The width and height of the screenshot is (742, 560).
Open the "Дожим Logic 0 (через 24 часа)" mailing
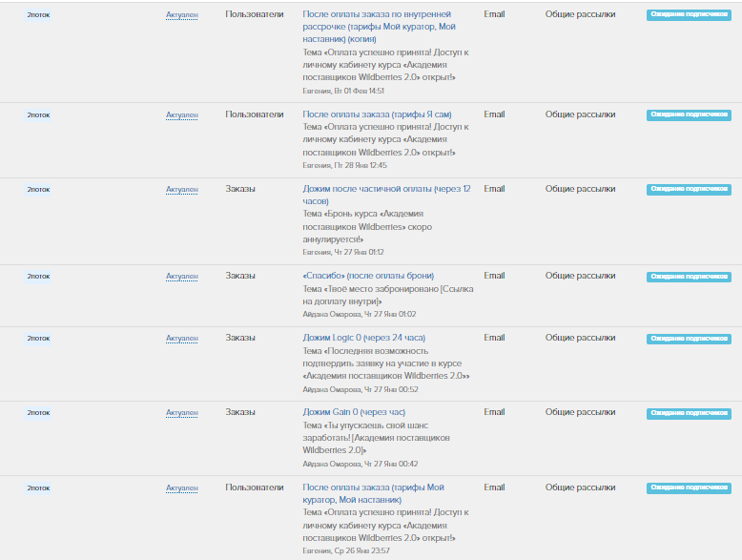click(x=363, y=338)
